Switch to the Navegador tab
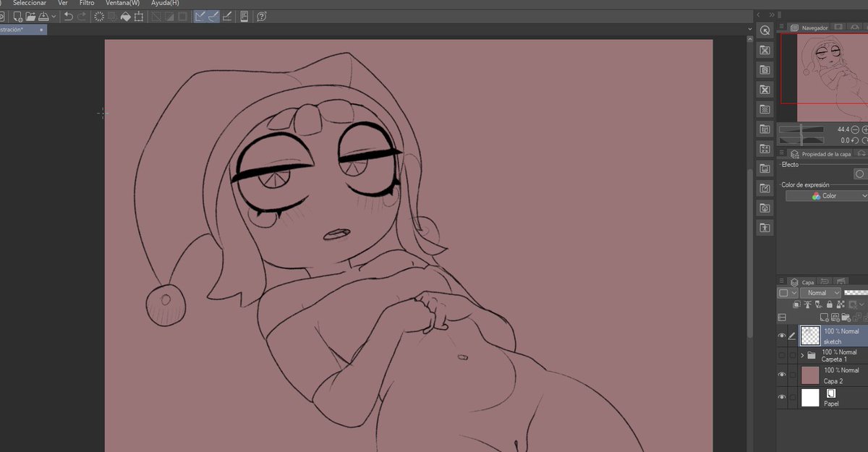Screen dimensions: 868x452 point(809,27)
